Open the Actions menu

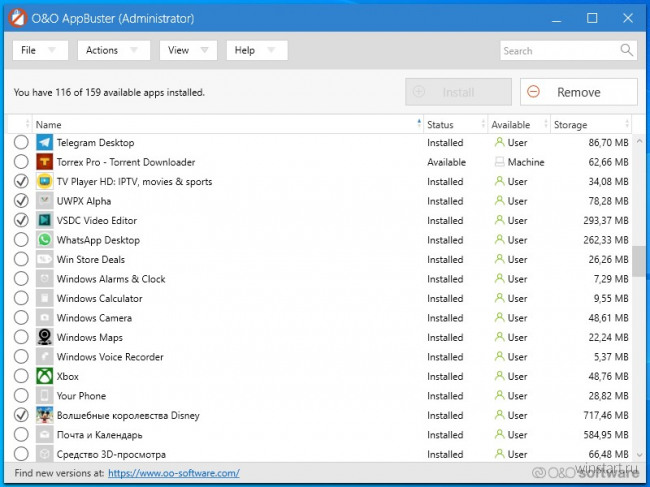(114, 50)
